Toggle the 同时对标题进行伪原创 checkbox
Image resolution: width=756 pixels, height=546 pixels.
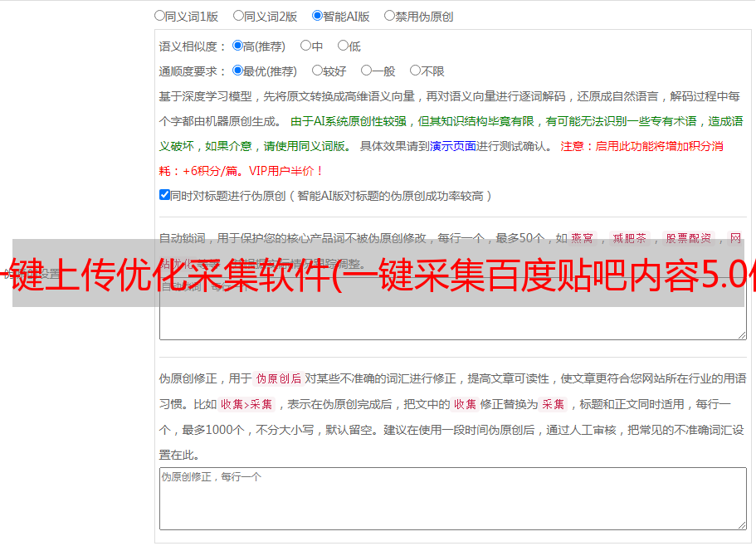[x=164, y=195]
